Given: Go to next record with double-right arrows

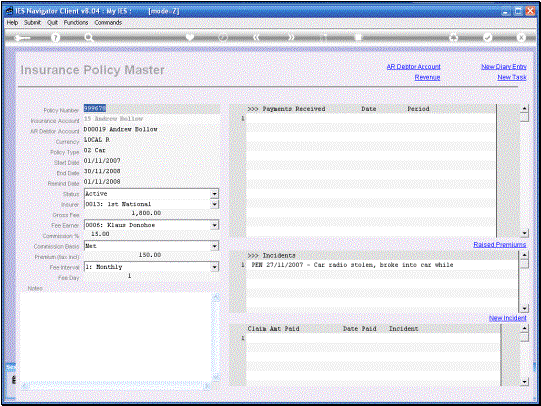Looking at the screenshot, I should tap(291, 38).
